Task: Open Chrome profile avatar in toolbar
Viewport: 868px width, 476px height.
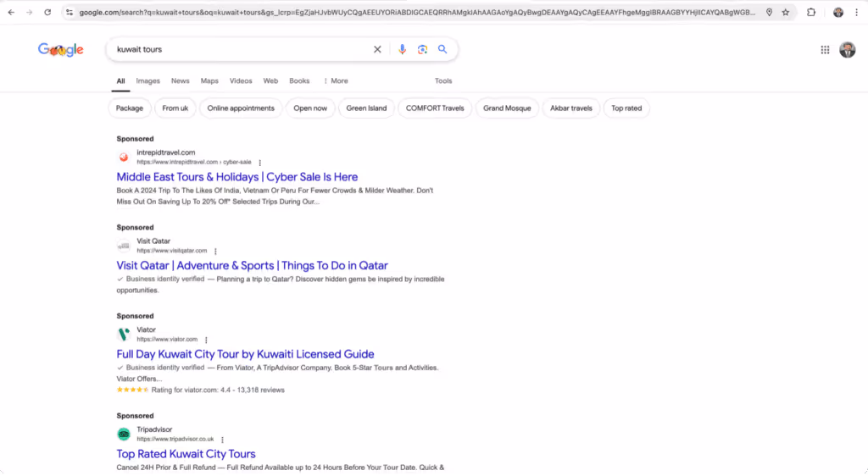Action: tap(838, 12)
